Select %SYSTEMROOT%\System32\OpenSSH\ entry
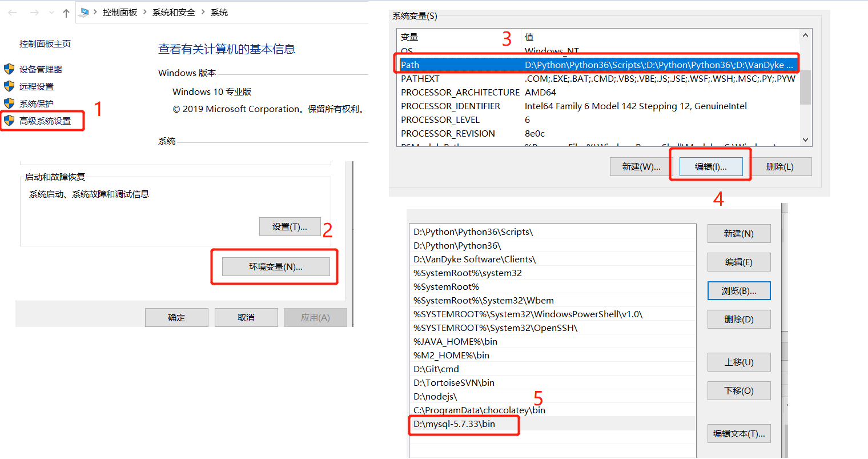 click(x=553, y=328)
